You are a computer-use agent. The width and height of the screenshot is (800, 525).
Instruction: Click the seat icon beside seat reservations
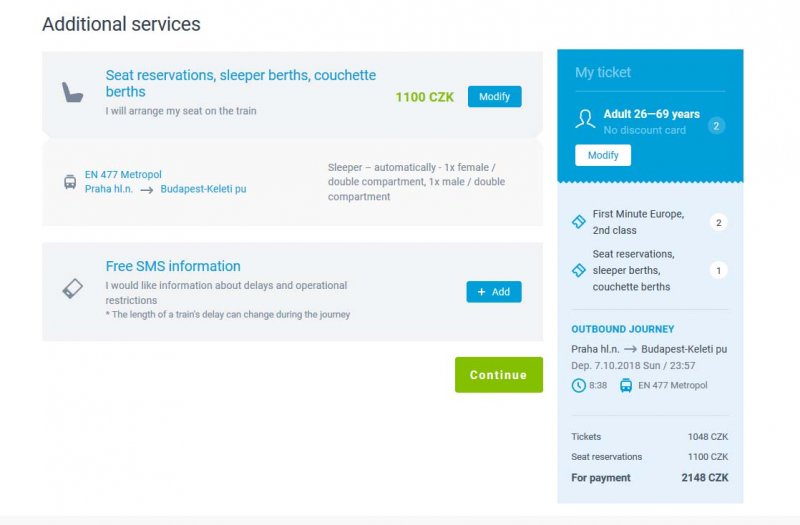72,92
